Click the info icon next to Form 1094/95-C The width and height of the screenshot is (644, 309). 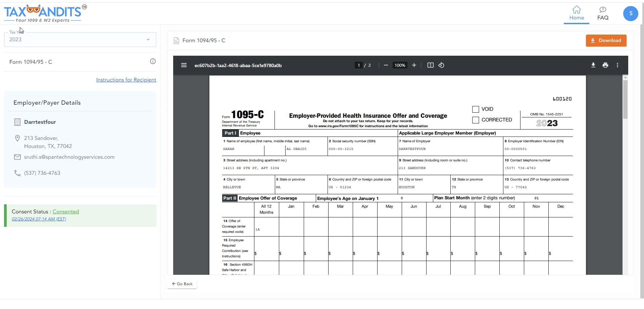[x=153, y=61]
